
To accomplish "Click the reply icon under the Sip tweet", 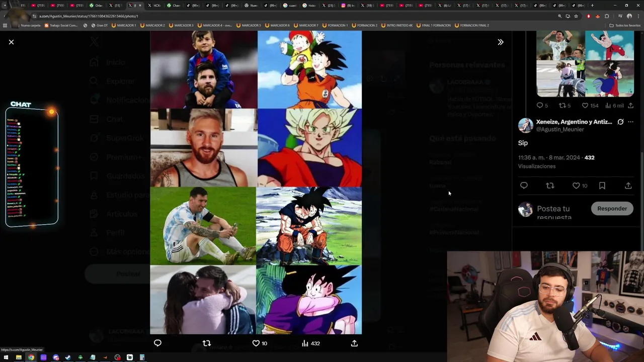I will pos(524,186).
